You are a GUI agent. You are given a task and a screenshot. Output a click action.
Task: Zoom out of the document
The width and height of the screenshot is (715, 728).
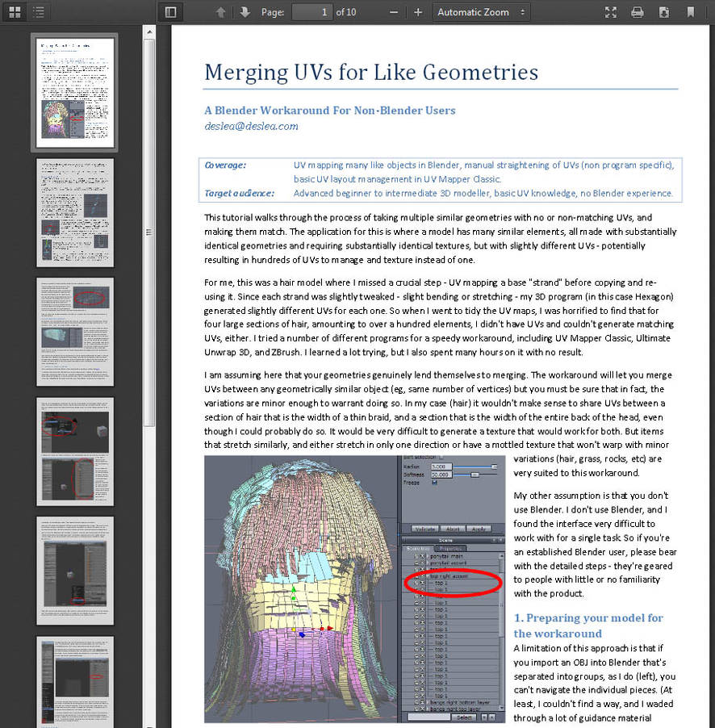(393, 12)
